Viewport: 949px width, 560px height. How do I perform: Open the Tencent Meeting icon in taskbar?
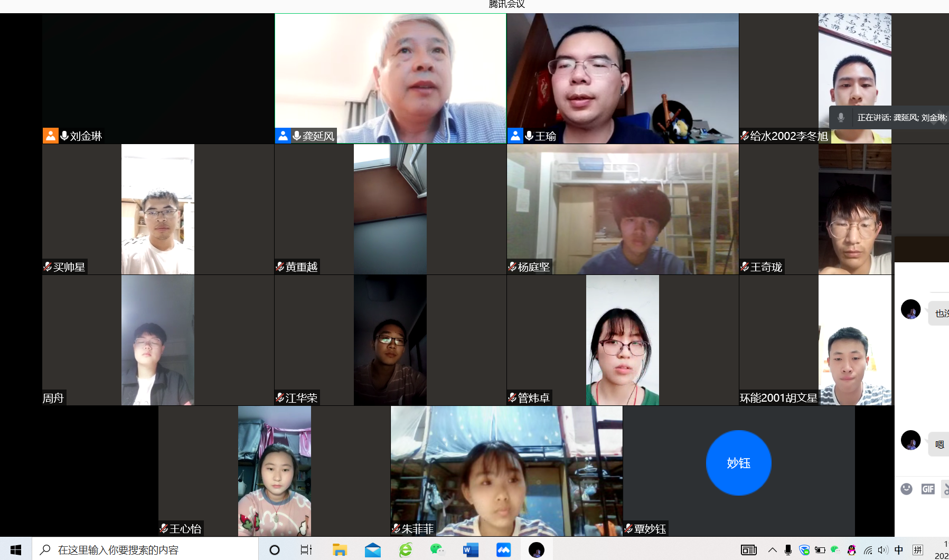point(503,550)
